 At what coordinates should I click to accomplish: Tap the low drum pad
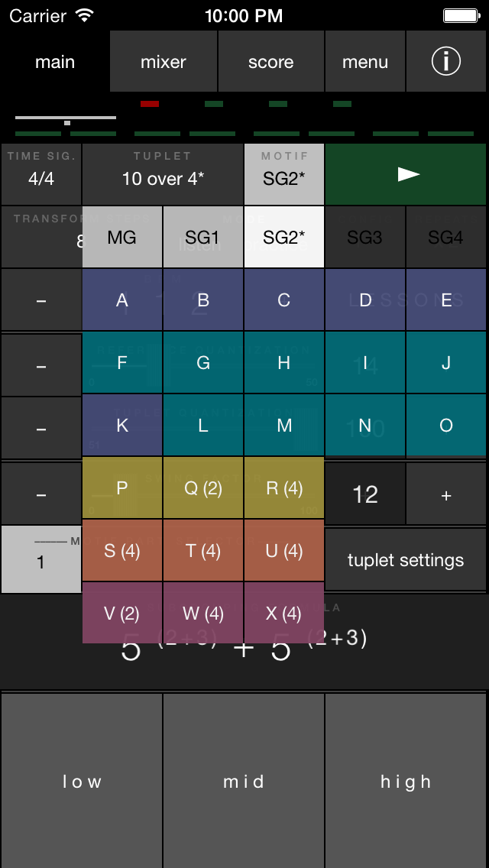[x=82, y=781]
